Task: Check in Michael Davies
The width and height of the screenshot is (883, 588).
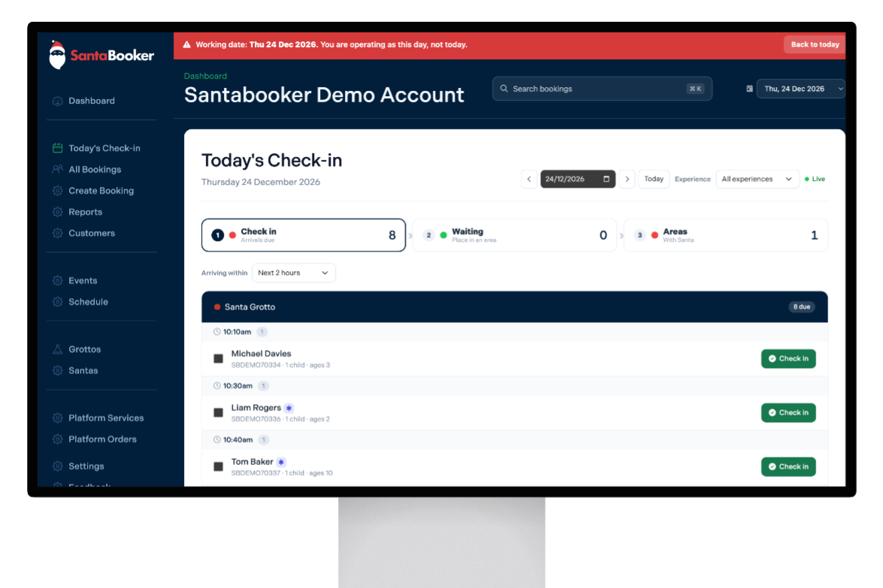Action: pyautogui.click(x=788, y=359)
